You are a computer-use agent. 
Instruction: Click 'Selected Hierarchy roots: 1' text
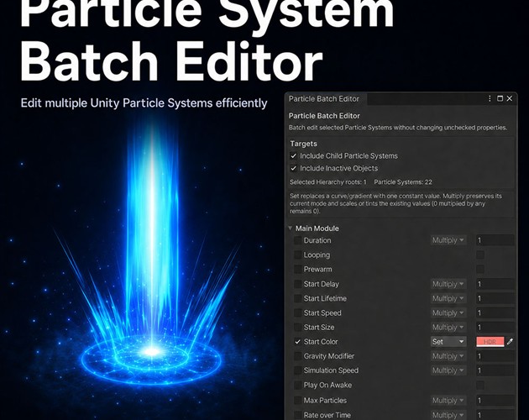pos(328,182)
